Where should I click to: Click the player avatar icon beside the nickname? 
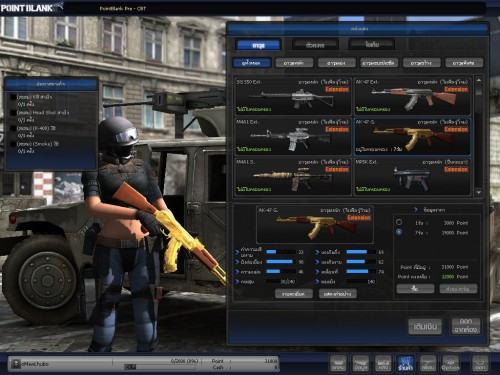click(x=15, y=364)
